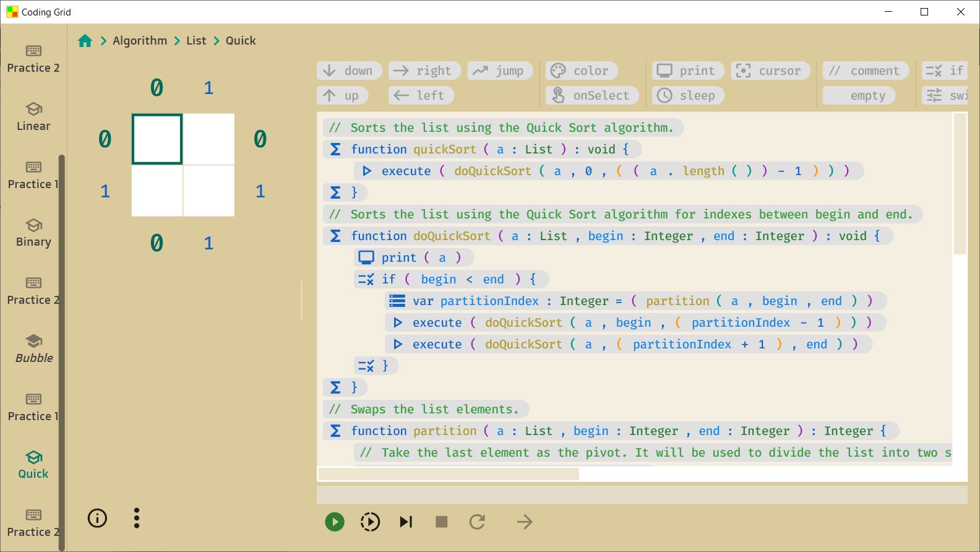Click the green Run play button

(335, 522)
